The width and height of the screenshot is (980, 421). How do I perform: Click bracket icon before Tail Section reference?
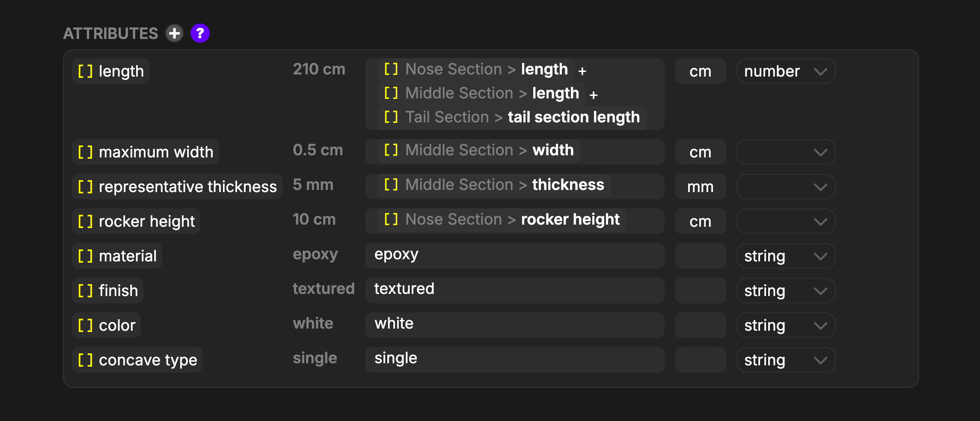(x=391, y=117)
